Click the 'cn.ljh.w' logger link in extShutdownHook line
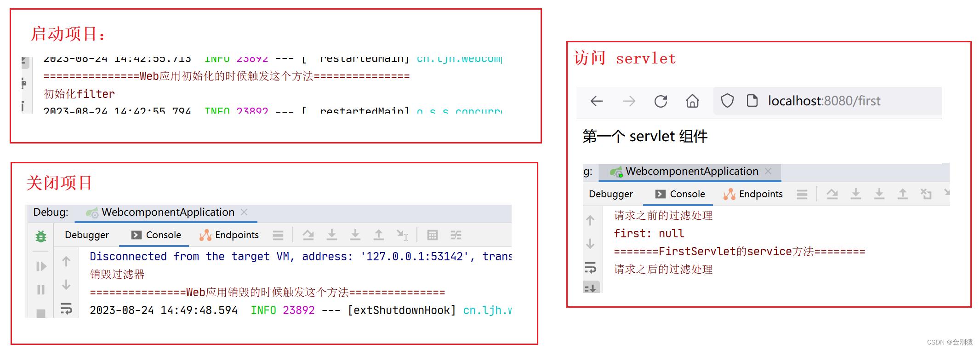 pos(487,310)
